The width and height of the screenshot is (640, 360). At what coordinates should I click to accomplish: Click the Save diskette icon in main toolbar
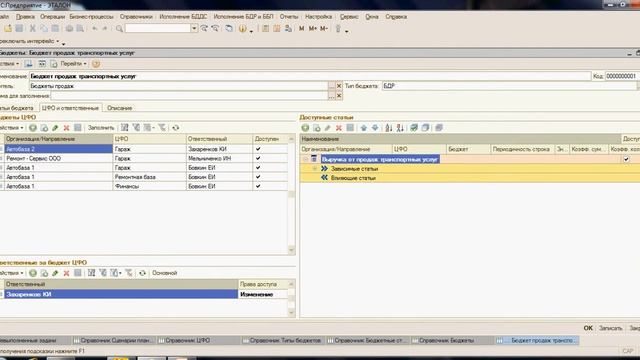coord(19,29)
